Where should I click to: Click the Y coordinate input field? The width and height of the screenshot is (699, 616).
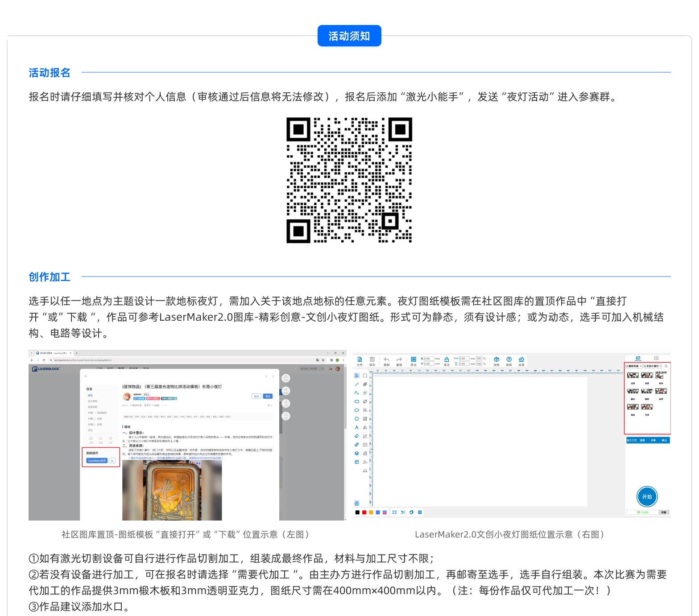click(429, 364)
